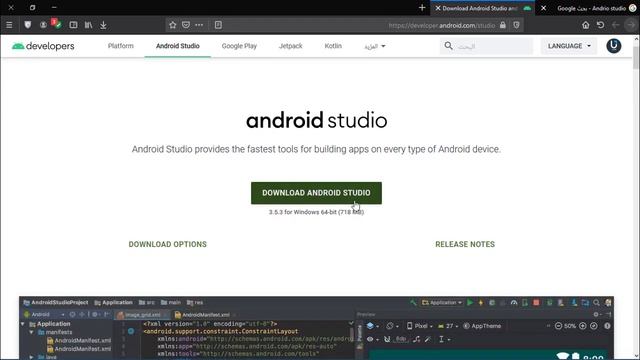Open the Firefox hamburger menu
Screen dimensions: 640x360
point(9,25)
